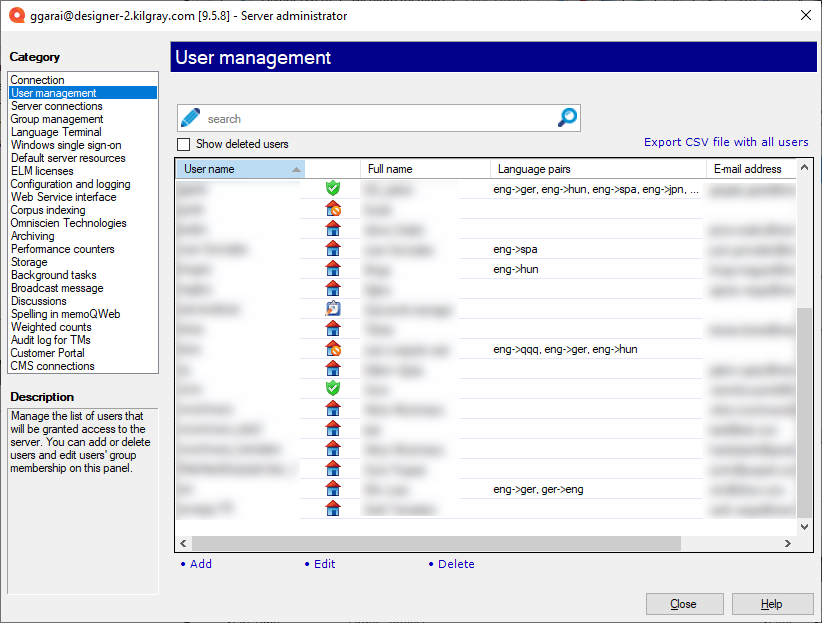822x623 pixels.
Task: Click the green shield icon on the first user
Action: click(332, 188)
